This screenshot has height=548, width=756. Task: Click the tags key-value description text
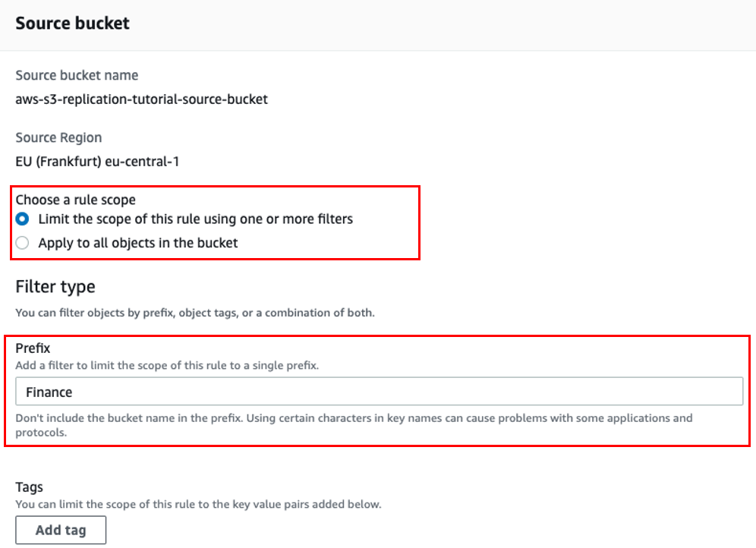pyautogui.click(x=198, y=504)
